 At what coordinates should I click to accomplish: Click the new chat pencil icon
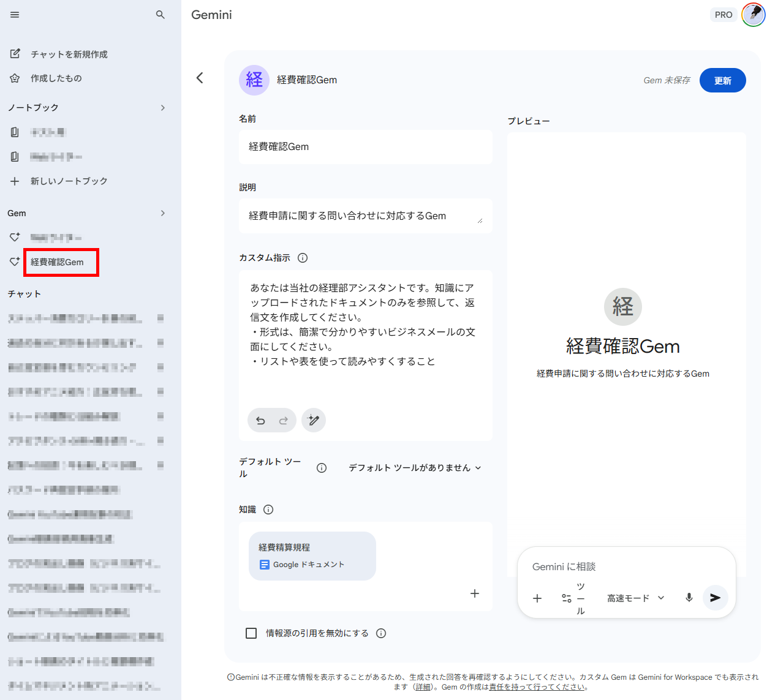[x=15, y=54]
